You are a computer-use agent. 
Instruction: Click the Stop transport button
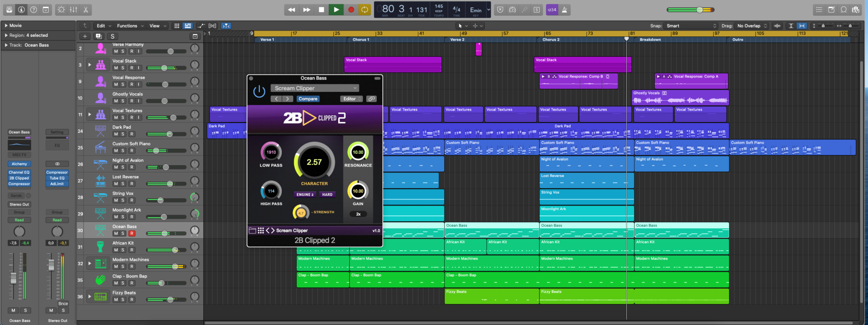coord(321,10)
